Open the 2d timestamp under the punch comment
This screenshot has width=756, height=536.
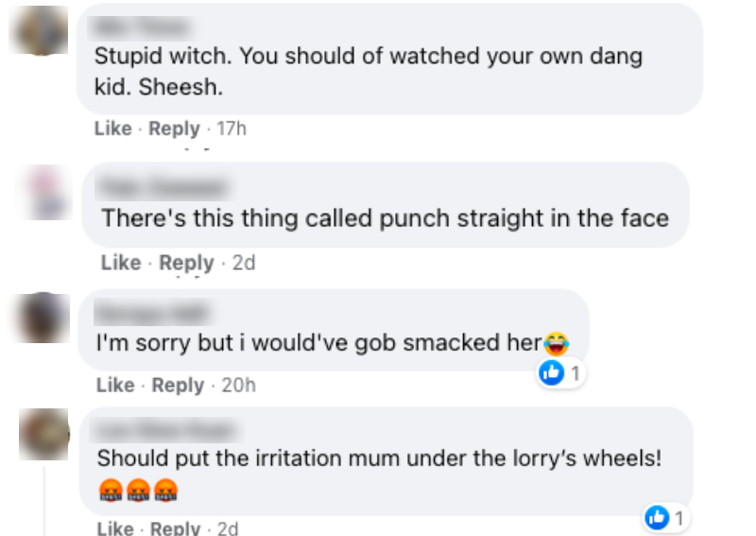(244, 263)
